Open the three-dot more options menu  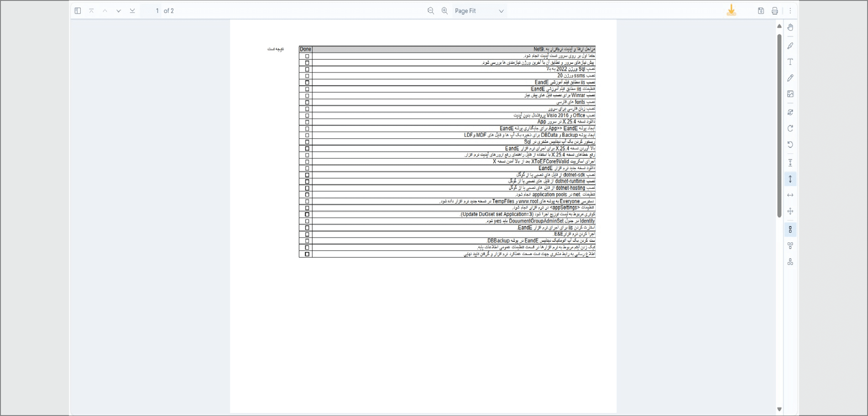click(x=790, y=11)
